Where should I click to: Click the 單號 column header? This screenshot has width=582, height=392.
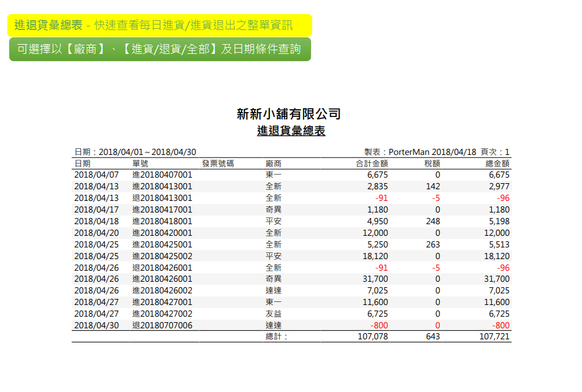140,164
